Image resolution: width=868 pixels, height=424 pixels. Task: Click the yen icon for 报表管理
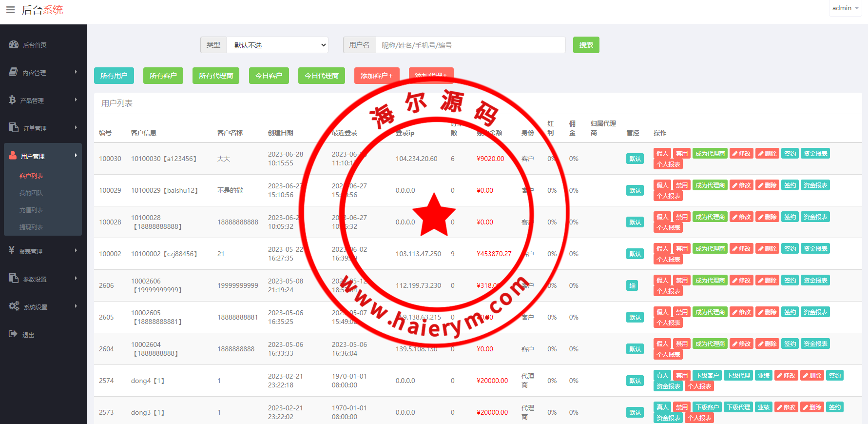coord(12,250)
